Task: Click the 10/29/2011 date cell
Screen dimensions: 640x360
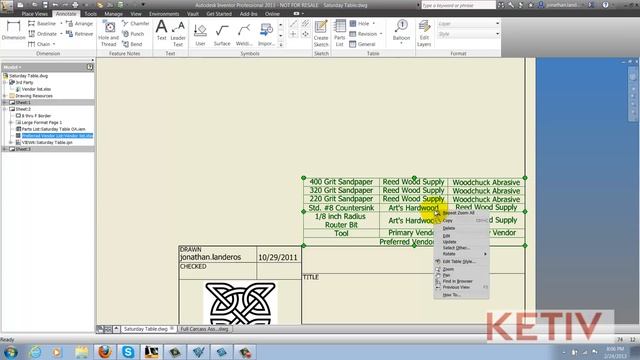Action: coord(278,257)
